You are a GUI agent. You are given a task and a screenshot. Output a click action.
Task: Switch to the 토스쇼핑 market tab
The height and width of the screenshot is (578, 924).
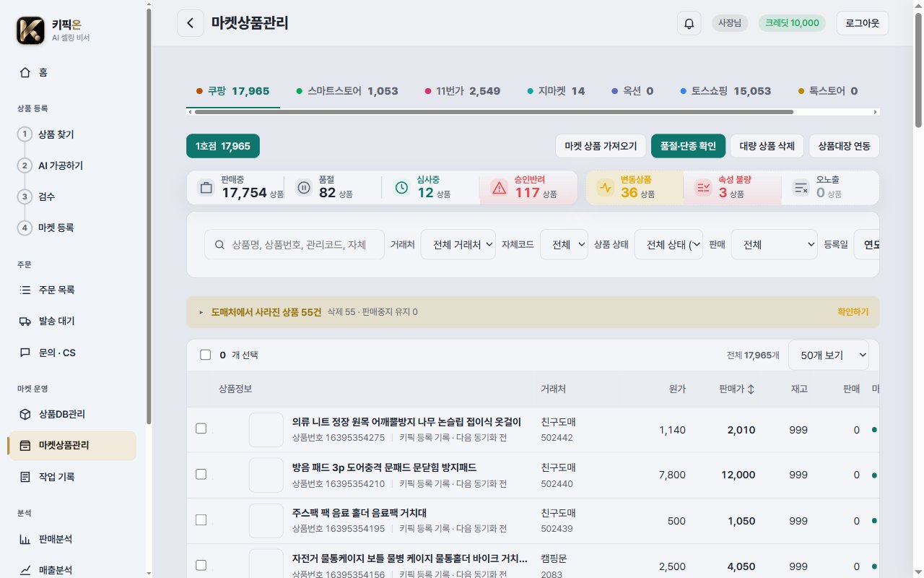pos(725,91)
